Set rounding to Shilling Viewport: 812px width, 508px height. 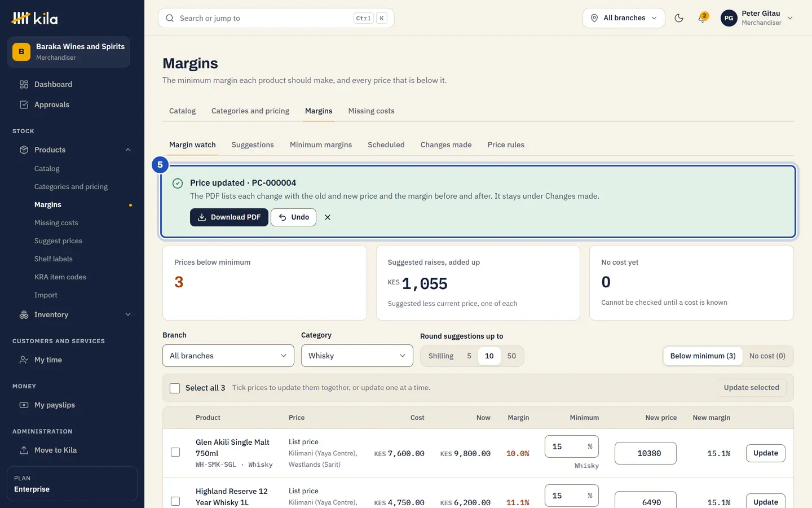coord(441,356)
